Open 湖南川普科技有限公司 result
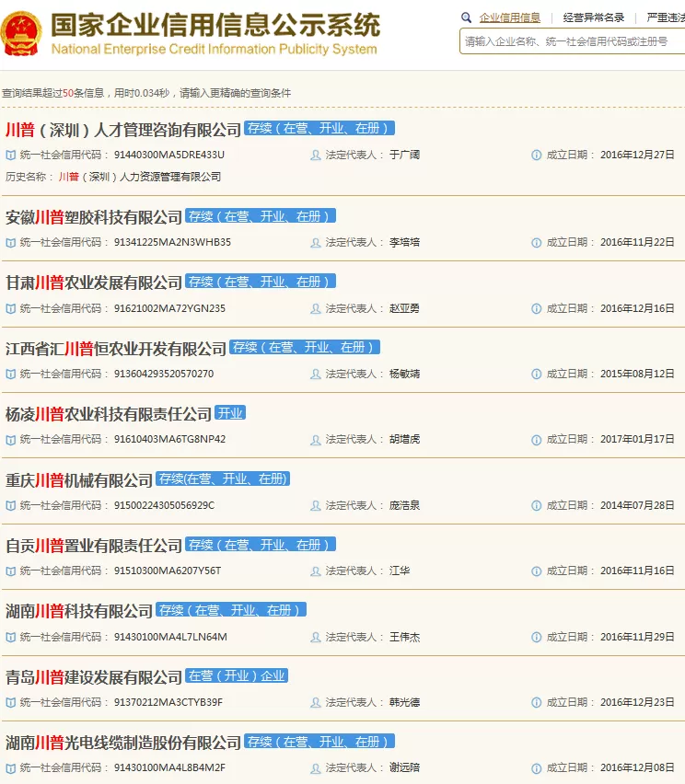 click(x=78, y=612)
